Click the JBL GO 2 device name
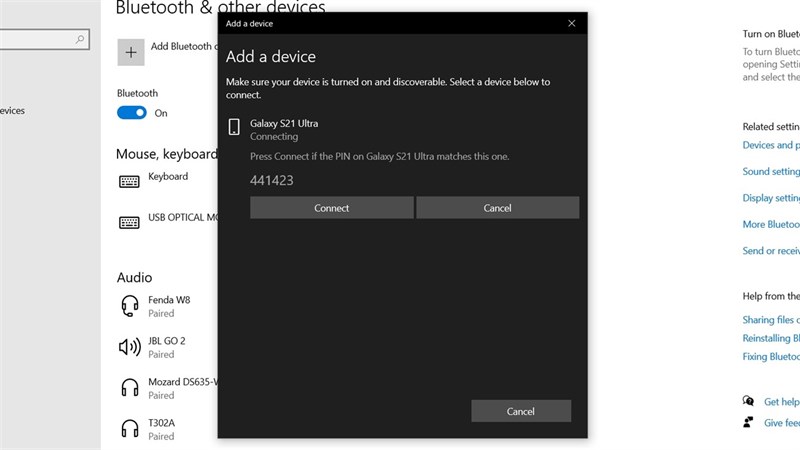The width and height of the screenshot is (800, 450). click(167, 341)
